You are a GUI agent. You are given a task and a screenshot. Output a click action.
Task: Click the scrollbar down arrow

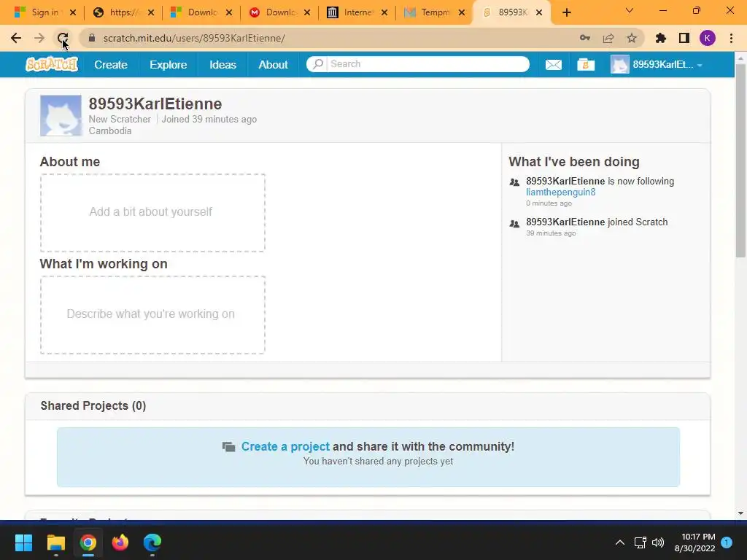point(740,513)
